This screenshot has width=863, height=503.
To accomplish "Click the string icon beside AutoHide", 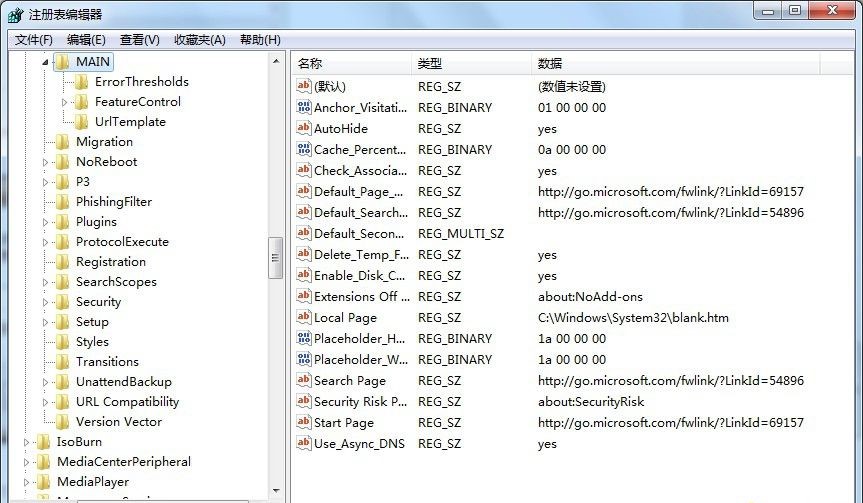I will coord(304,129).
